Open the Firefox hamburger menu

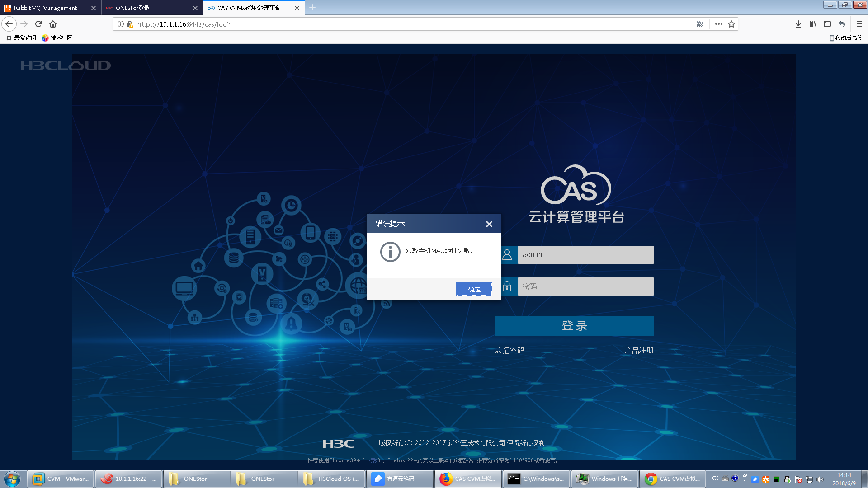click(859, 24)
